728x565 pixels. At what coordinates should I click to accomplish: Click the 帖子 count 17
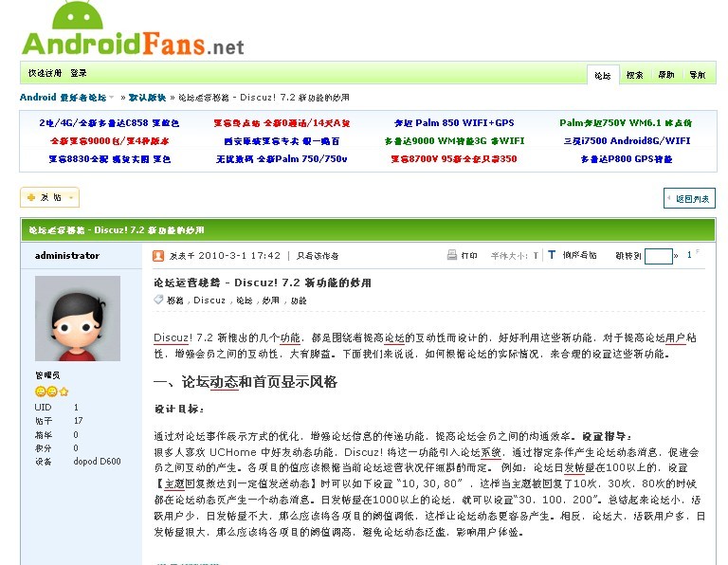[78, 421]
